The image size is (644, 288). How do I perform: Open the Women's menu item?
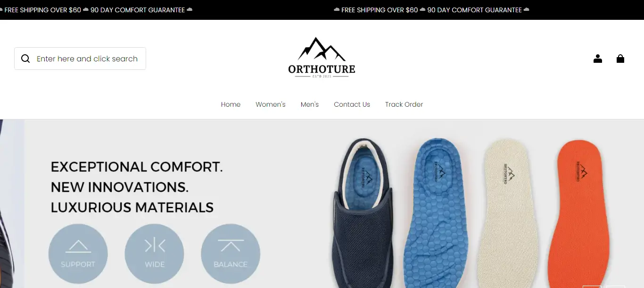(x=271, y=104)
